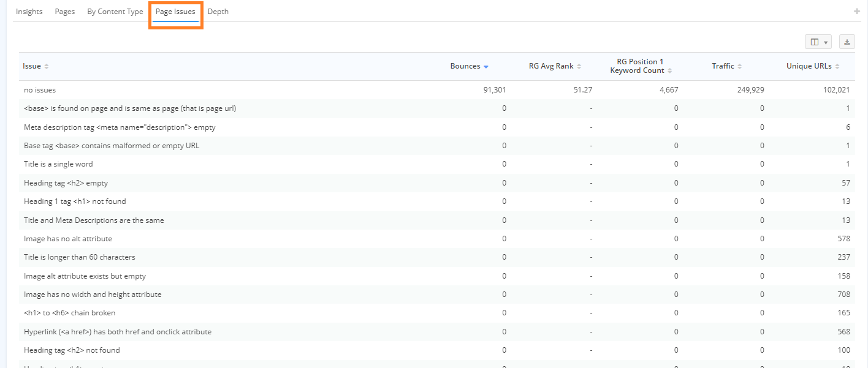Open the Pages tab
Screen dimensions: 868x368
tap(65, 12)
